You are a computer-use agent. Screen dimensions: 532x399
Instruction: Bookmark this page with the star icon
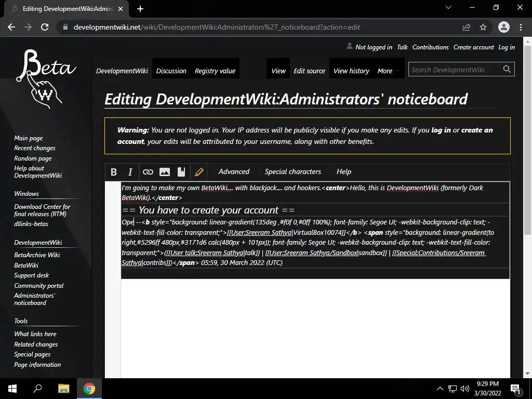483,27
